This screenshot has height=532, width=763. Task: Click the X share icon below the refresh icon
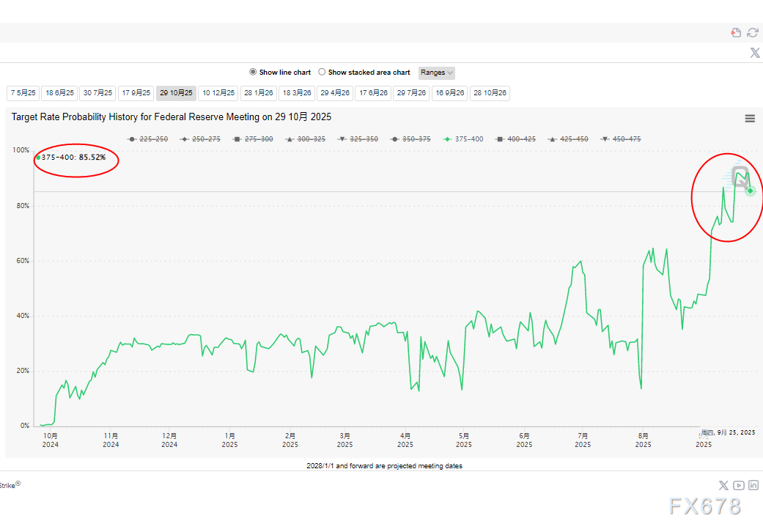point(755,53)
